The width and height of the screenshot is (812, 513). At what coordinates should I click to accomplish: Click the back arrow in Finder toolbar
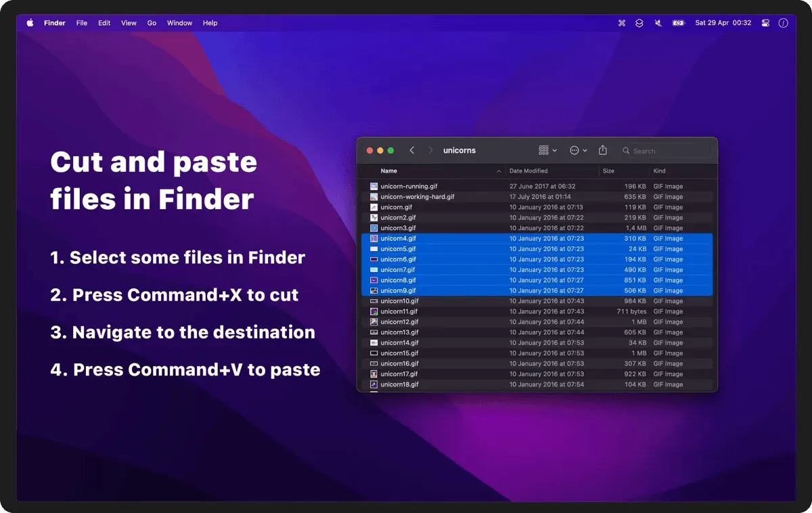click(412, 150)
